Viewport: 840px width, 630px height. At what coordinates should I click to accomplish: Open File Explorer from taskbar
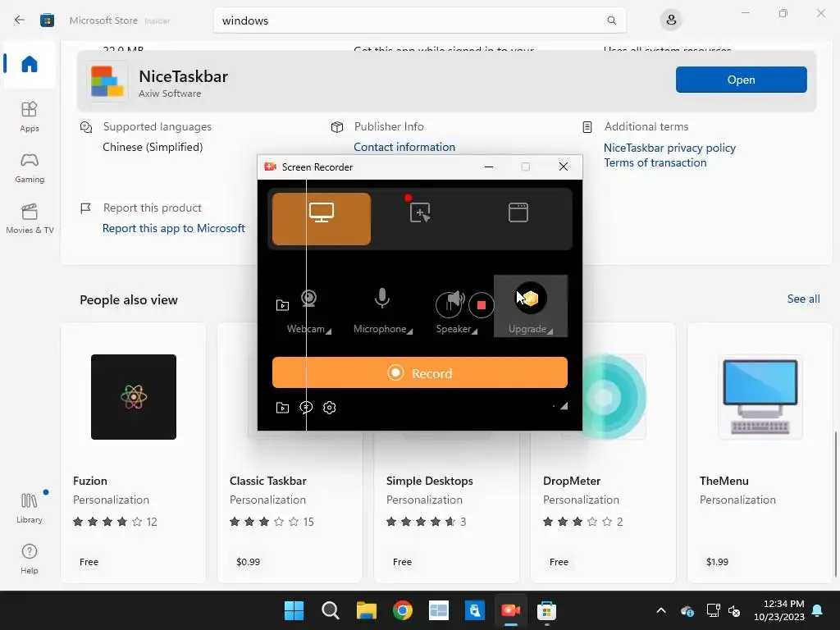point(367,610)
